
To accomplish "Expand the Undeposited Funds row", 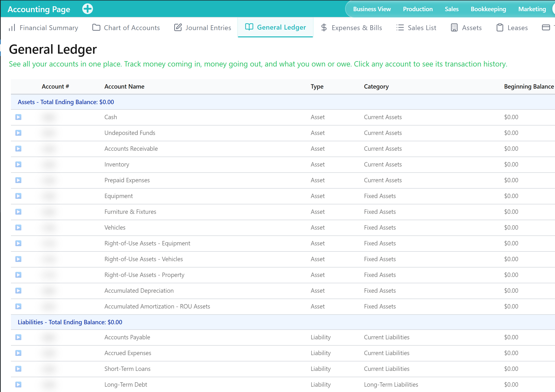I will click(18, 133).
